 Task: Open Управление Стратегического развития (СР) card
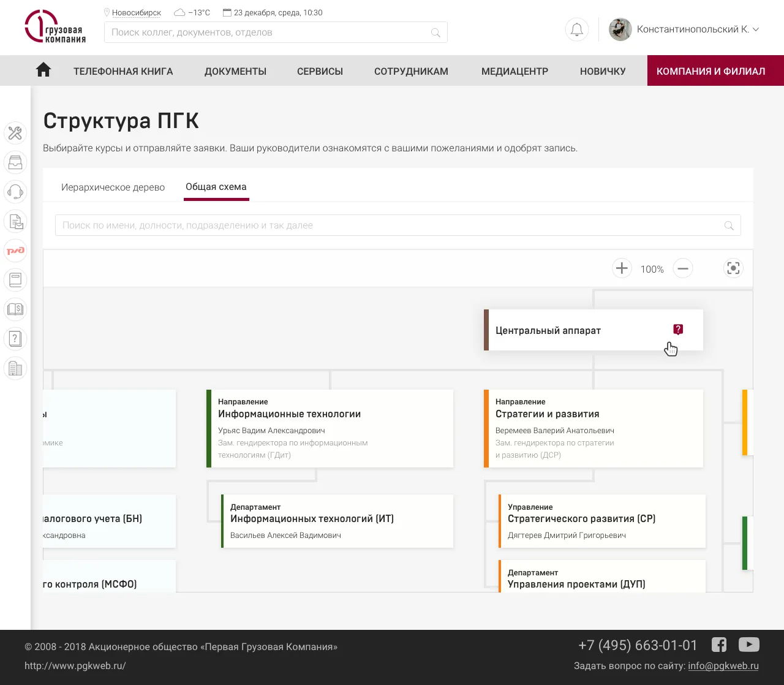[602, 521]
